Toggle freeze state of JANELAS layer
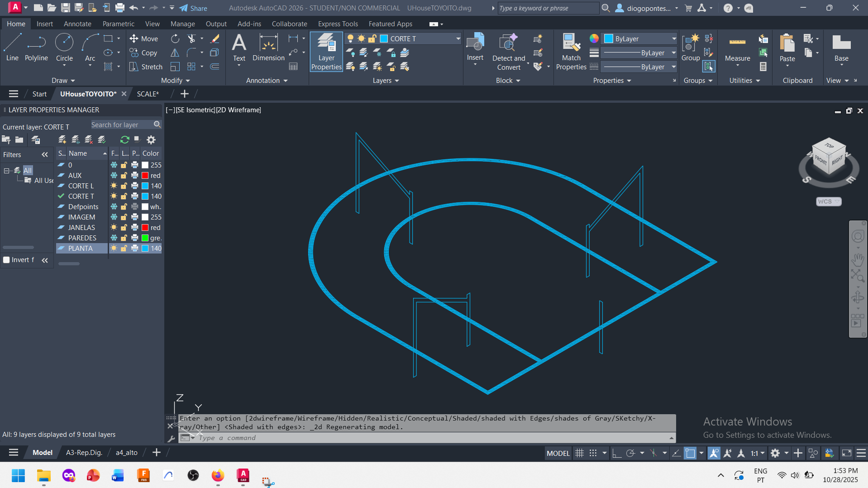Image resolution: width=868 pixels, height=488 pixels. (114, 228)
